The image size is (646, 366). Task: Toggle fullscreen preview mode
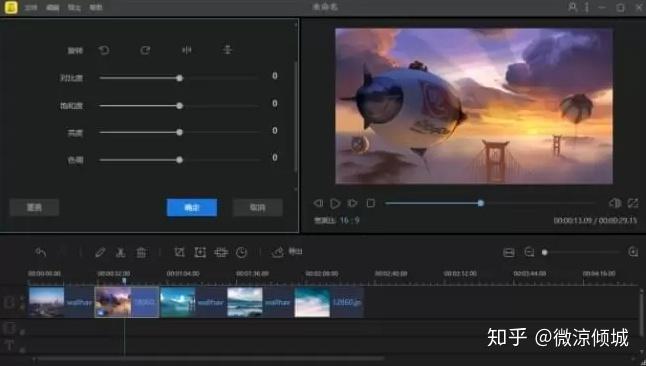[633, 203]
